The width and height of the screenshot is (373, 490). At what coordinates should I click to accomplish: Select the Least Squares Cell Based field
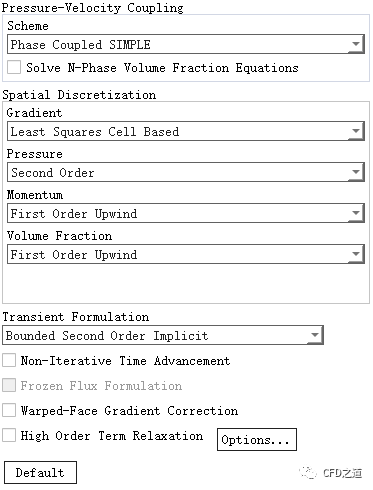click(186, 131)
